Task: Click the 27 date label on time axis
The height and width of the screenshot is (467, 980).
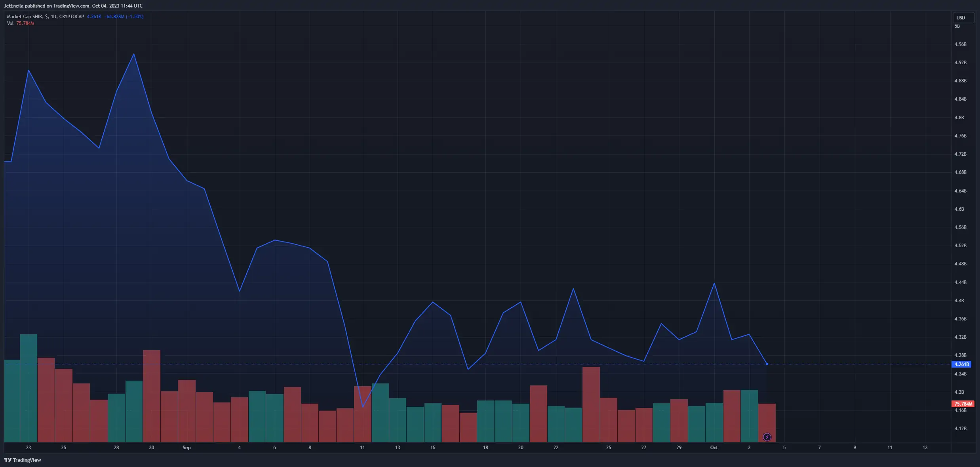Action: point(644,448)
